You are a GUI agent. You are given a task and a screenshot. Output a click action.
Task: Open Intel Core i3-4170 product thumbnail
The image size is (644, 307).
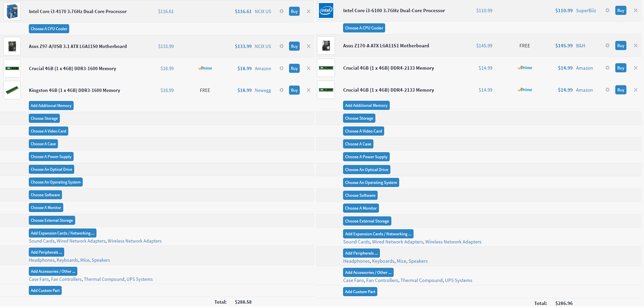click(x=12, y=11)
